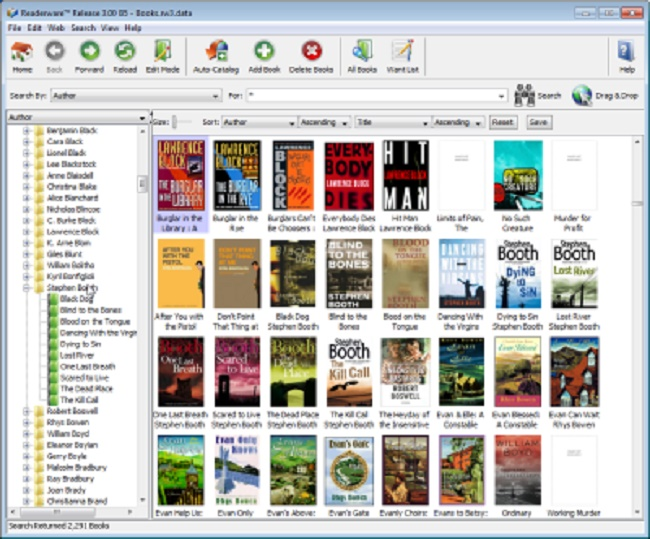Screen dimensions: 650x539
Task: Select the Black Dog book entry icon
Action: [x=53, y=299]
